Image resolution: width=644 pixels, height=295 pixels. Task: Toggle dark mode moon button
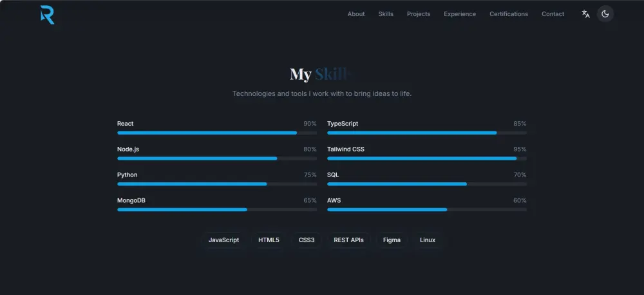(605, 14)
